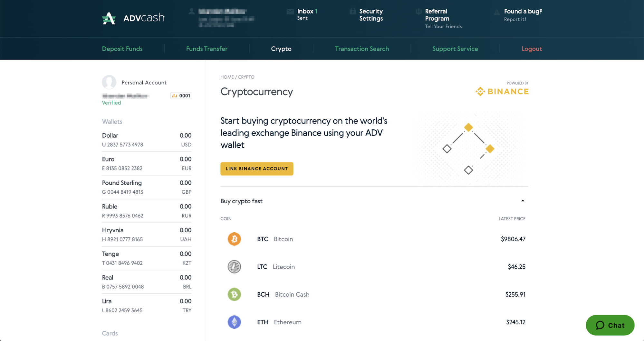Image resolution: width=644 pixels, height=341 pixels.
Task: Click CRYPTO in breadcrumb
Action: 246,77
